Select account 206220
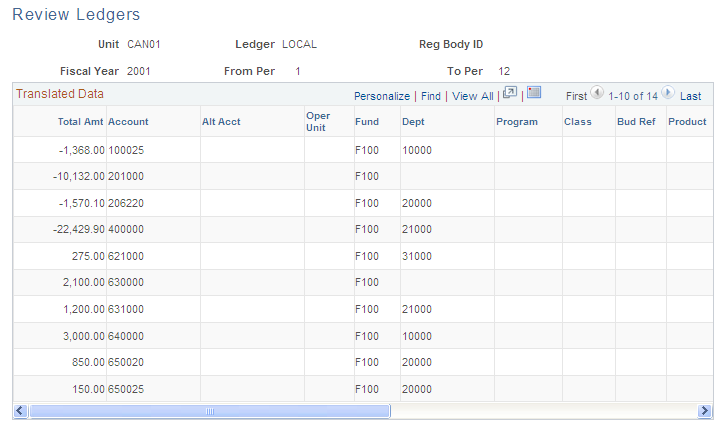 (126, 204)
